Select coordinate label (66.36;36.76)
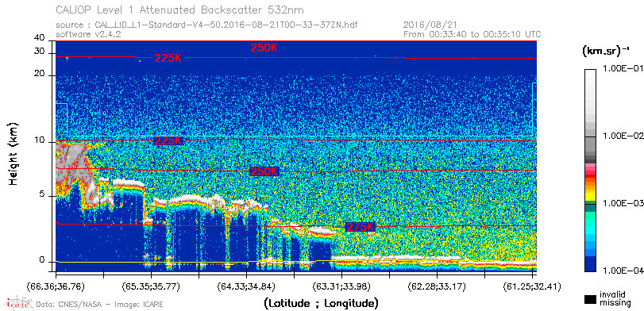Screen dimensions: 644x311 point(56,286)
